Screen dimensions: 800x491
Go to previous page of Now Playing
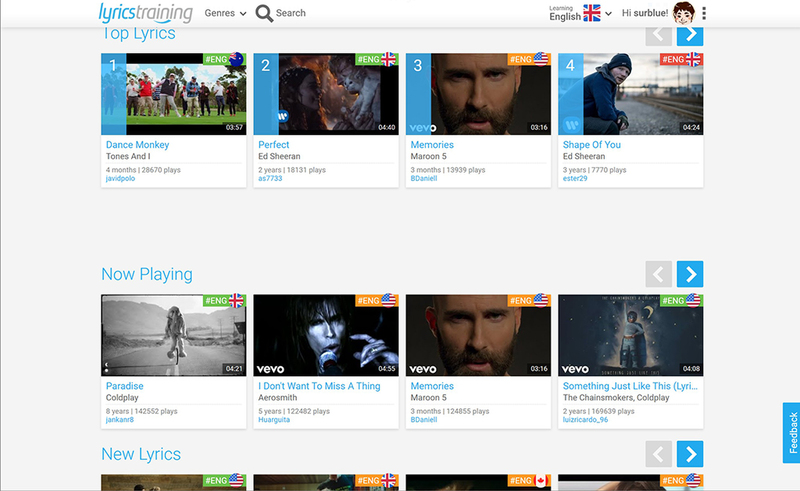[x=658, y=274]
